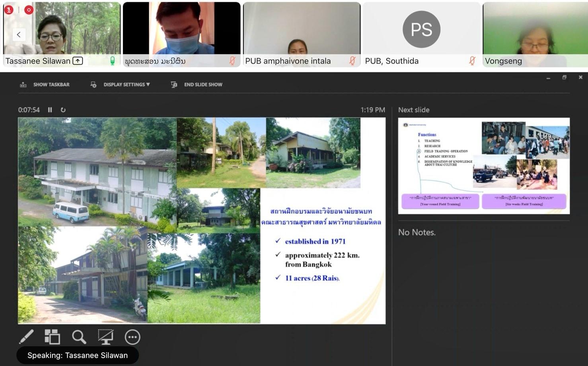The height and width of the screenshot is (366, 588).
Task: Toggle Tassanee Silawan's green microphone
Action: coord(112,61)
